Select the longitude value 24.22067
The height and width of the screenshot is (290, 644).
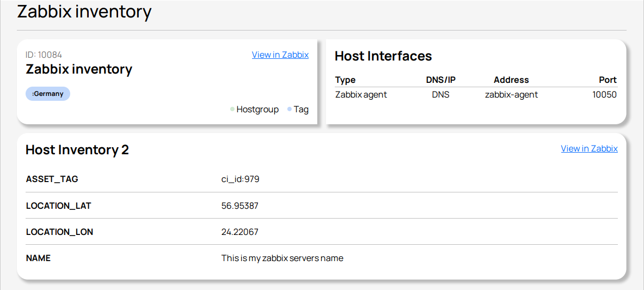click(240, 232)
